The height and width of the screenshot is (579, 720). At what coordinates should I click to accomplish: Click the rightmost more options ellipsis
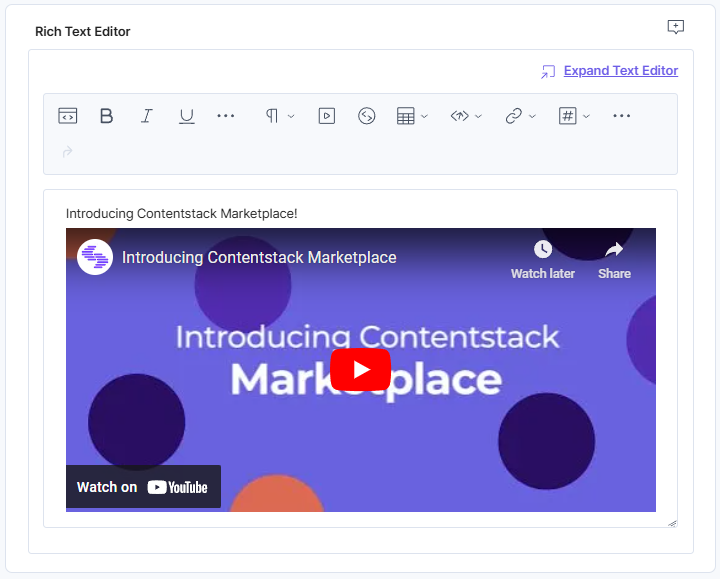coord(622,116)
